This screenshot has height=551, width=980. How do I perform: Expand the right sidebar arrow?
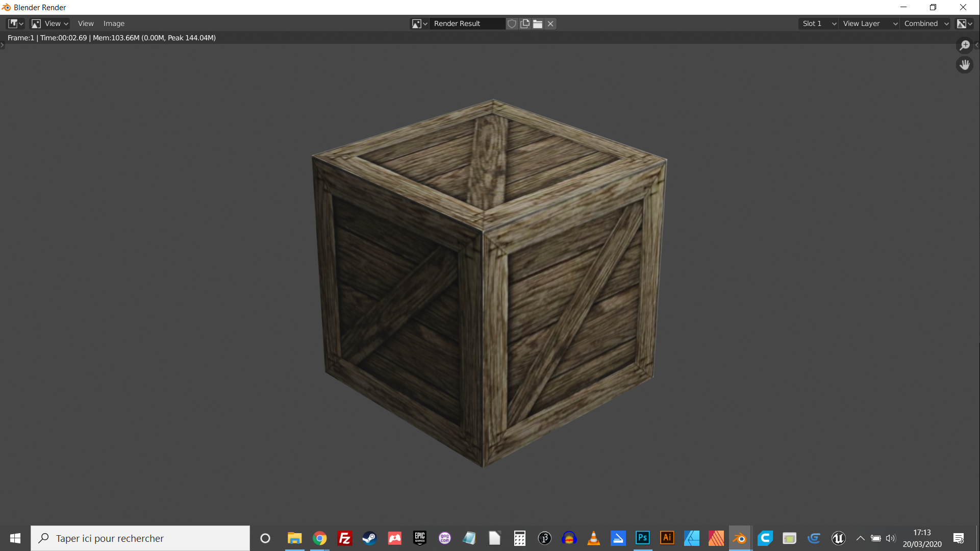[x=976, y=45]
